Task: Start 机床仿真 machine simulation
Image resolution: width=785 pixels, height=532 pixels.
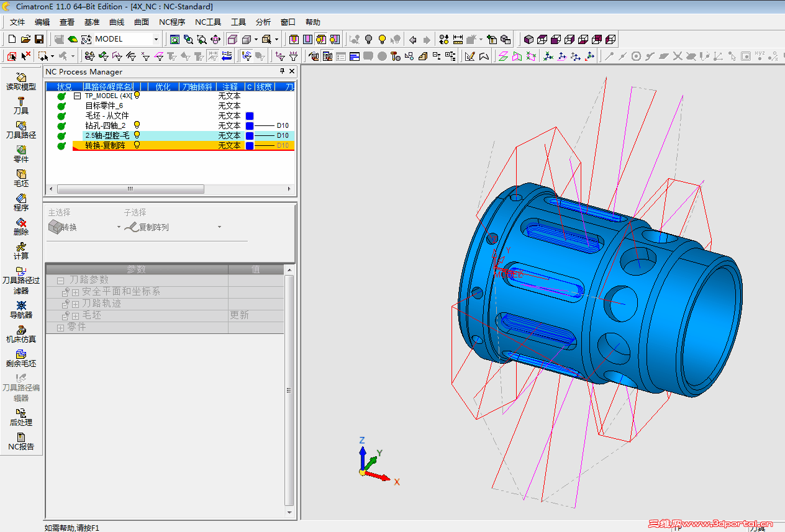Action: coord(21,334)
